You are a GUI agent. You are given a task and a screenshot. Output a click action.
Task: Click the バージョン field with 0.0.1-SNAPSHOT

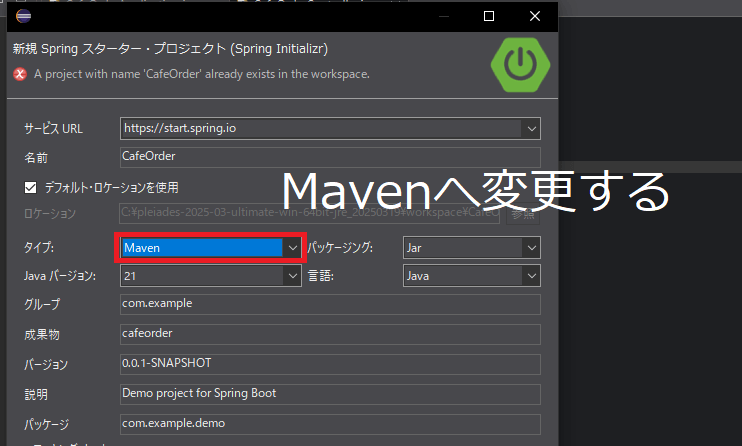click(329, 363)
